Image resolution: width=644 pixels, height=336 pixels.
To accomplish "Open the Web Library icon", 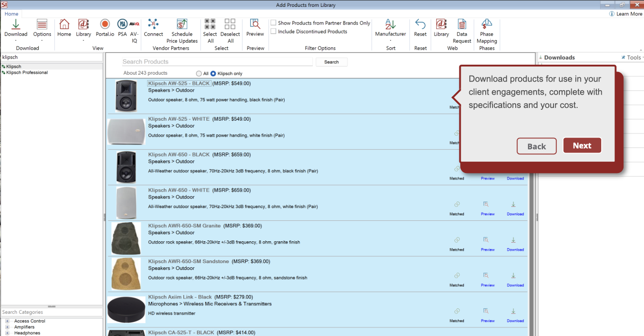I will click(441, 25).
